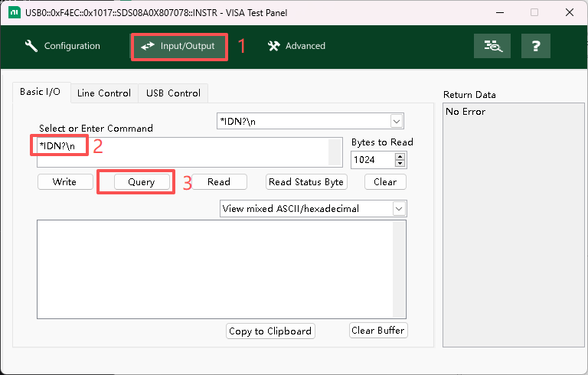Click the NI logo icon in title bar
Image resolution: width=588 pixels, height=375 pixels.
point(15,12)
